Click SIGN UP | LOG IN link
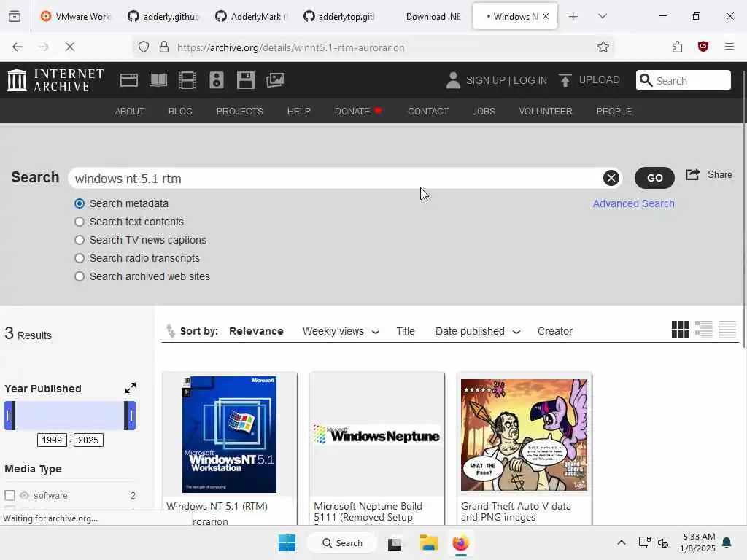Screen dimensions: 747x560 506,80
